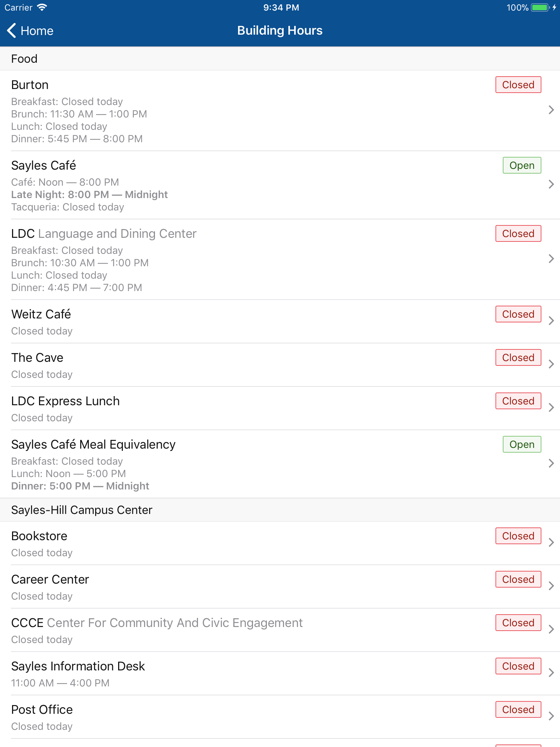
Task: Tap The Cave row's right chevron
Action: coord(551,364)
